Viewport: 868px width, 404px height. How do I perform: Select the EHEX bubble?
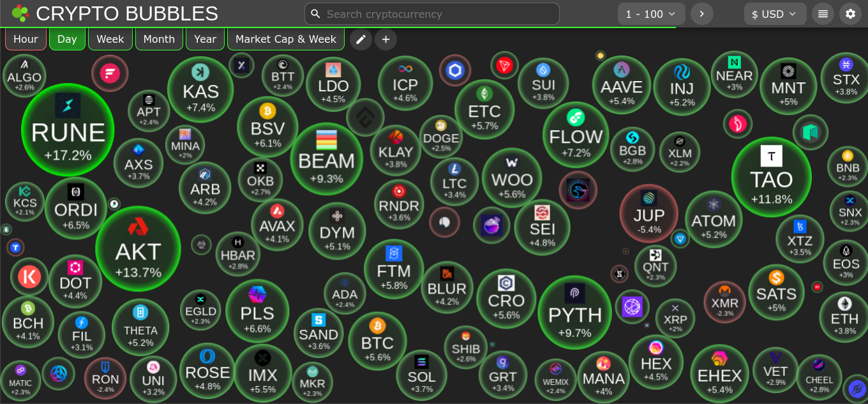point(720,373)
